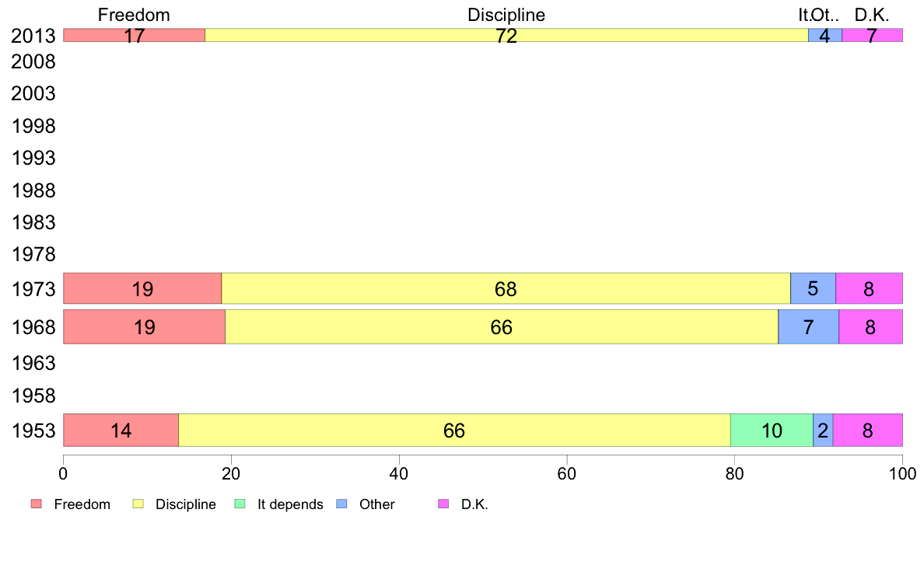The width and height of the screenshot is (924, 572).
Task: Click the It depends green legend swatch
Action: 240,504
